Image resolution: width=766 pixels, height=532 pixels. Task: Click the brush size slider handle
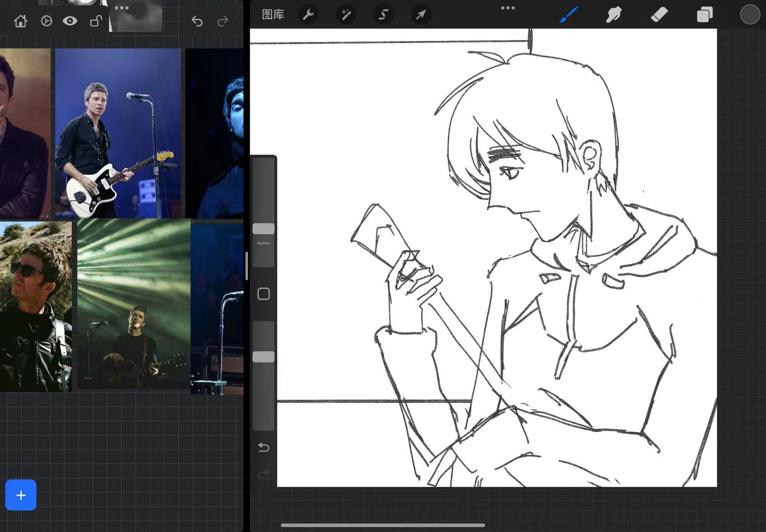tap(264, 229)
